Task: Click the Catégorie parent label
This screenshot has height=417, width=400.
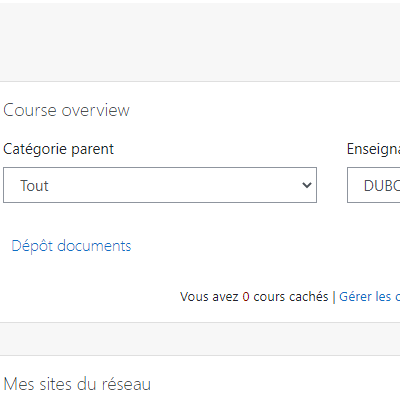Action: click(x=58, y=149)
